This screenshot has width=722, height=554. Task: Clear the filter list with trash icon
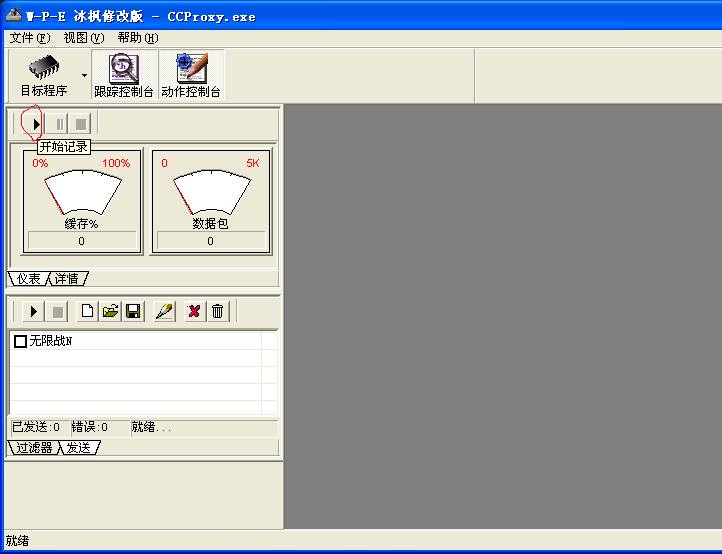pyautogui.click(x=218, y=312)
